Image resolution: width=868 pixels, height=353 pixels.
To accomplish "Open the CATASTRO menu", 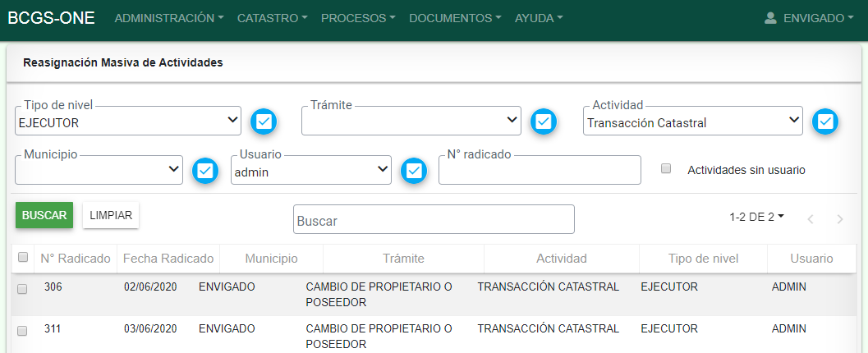I will point(272,18).
